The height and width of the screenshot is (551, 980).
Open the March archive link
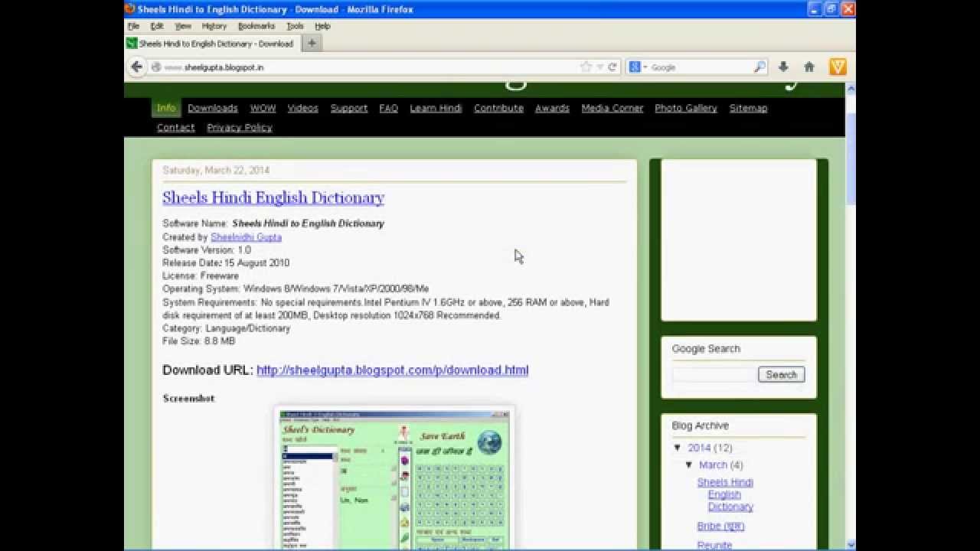(x=713, y=465)
